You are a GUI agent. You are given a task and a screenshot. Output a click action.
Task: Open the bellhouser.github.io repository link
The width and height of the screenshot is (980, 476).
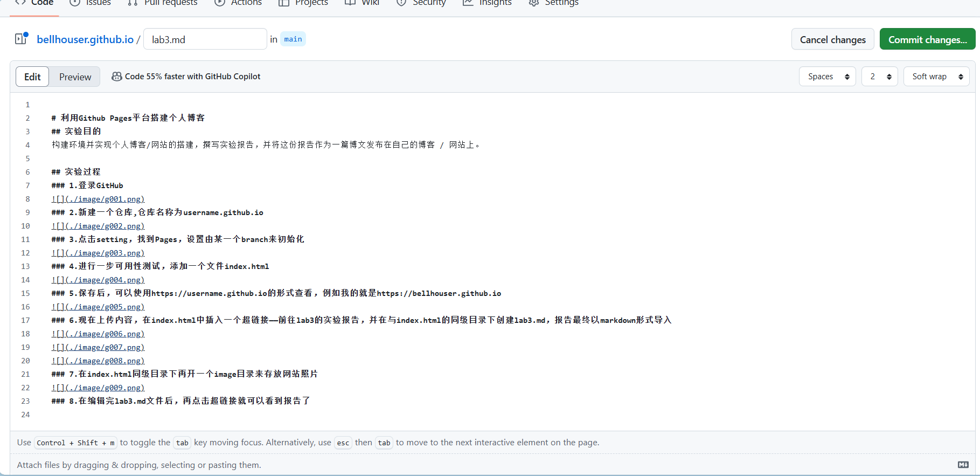[85, 39]
